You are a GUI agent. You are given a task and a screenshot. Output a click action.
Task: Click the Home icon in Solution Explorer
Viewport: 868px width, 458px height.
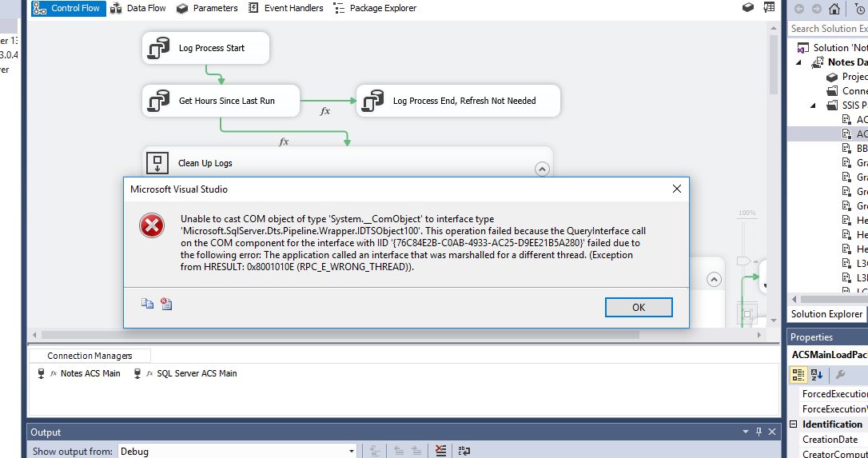(x=834, y=8)
